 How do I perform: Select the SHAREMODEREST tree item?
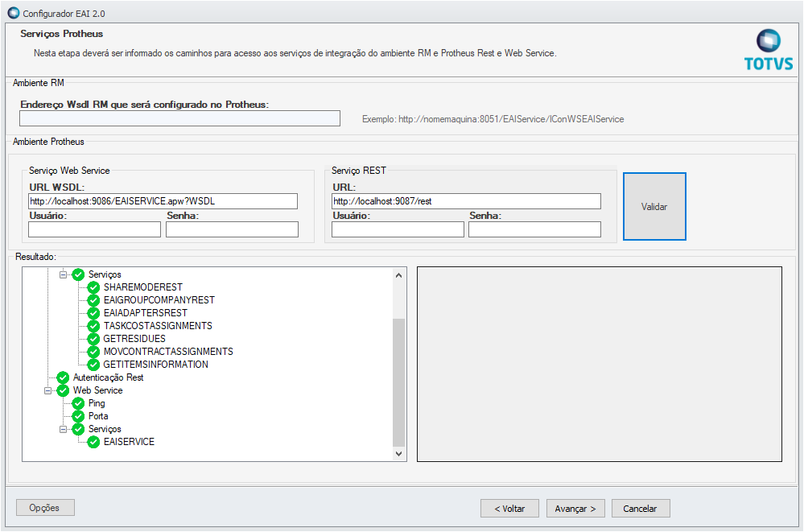[x=143, y=287]
